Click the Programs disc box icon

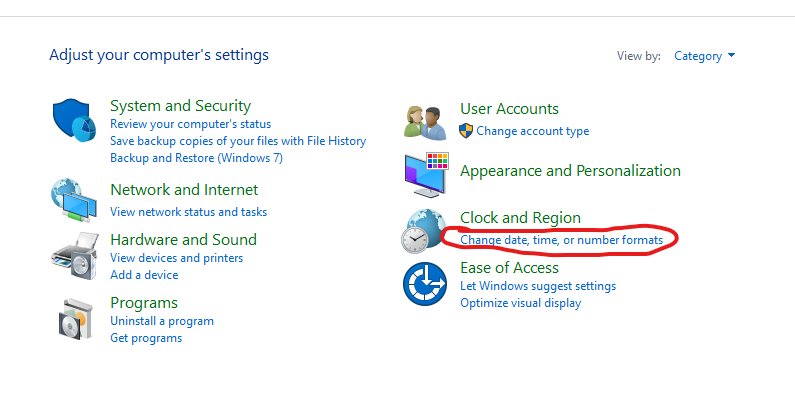pos(76,319)
